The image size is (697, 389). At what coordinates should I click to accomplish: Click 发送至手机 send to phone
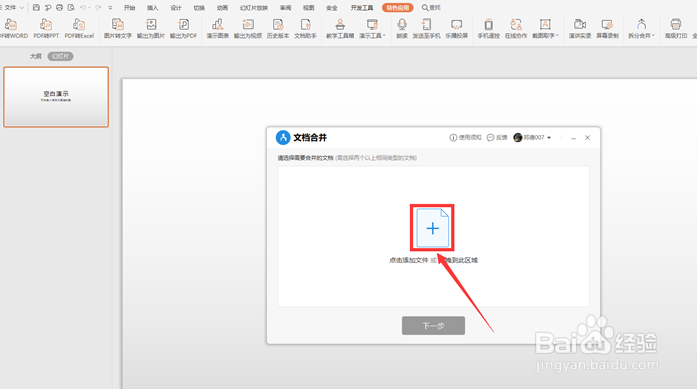426,28
